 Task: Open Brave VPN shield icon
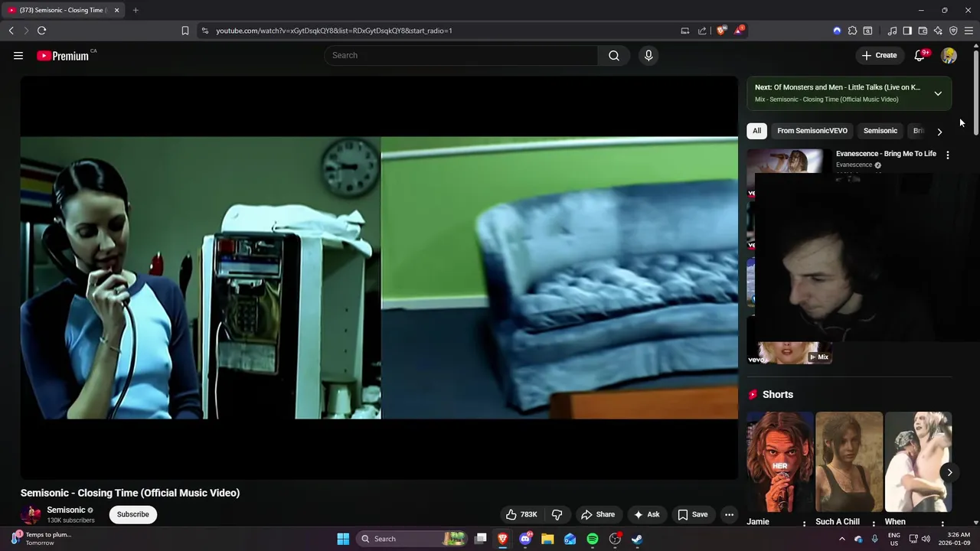tap(953, 31)
